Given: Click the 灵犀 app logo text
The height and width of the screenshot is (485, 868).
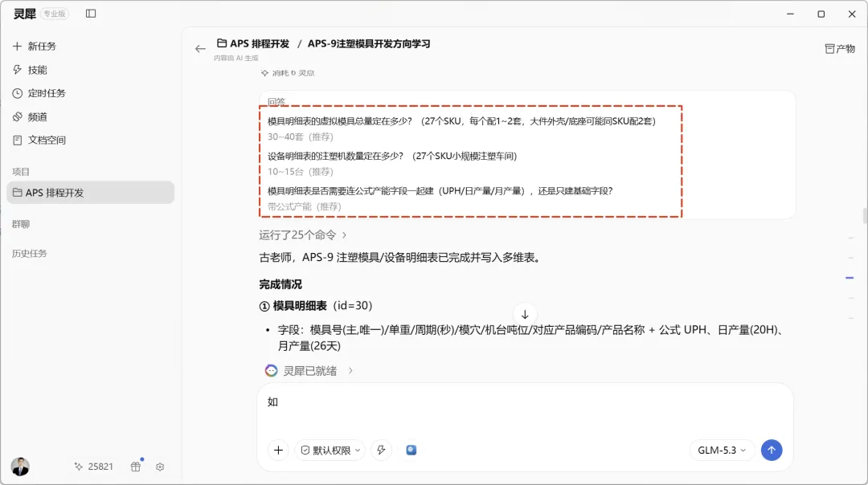Looking at the screenshot, I should click(x=24, y=14).
